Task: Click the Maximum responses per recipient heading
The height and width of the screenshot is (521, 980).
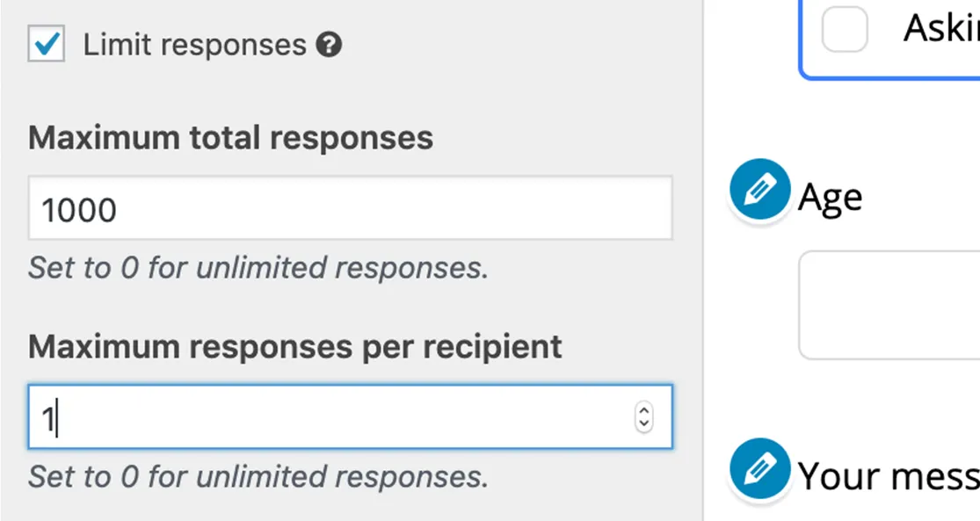Action: pos(295,346)
